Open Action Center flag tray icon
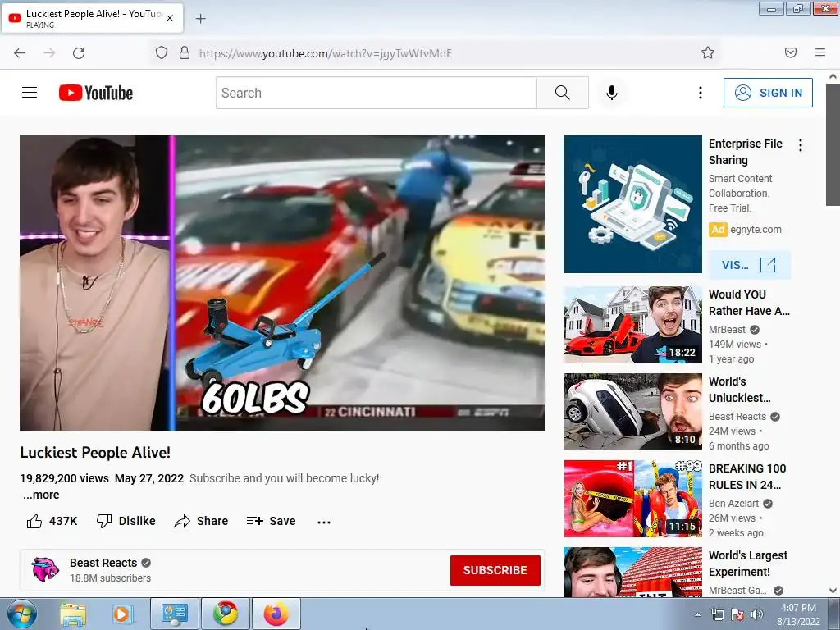This screenshot has width=840, height=630. [x=737, y=615]
